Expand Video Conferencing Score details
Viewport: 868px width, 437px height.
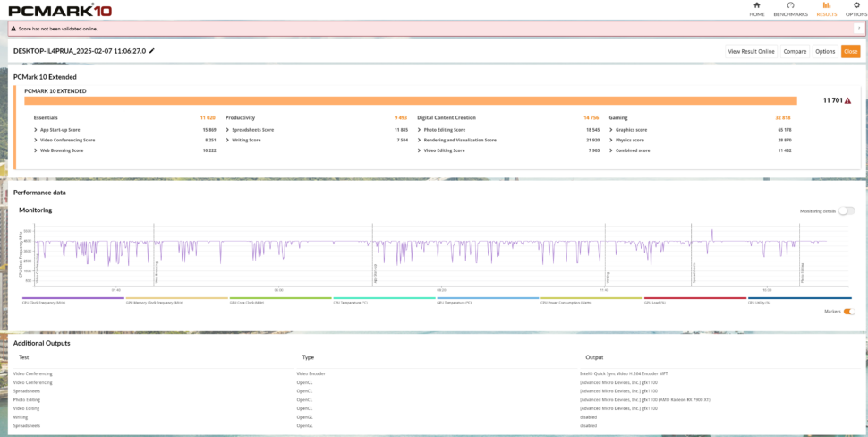(36, 140)
